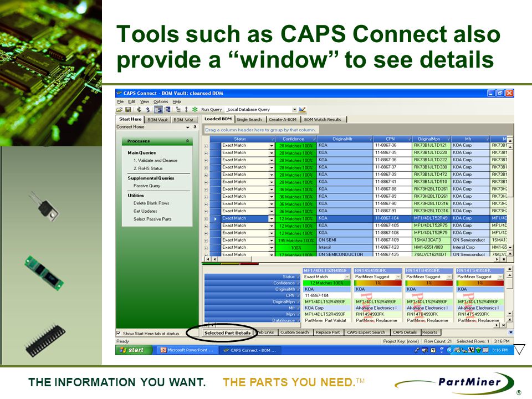This screenshot has height=399, width=532.
Task: Expand the row with CPN 11-8867-36 RK73B1JLTD121
Action: [206, 146]
